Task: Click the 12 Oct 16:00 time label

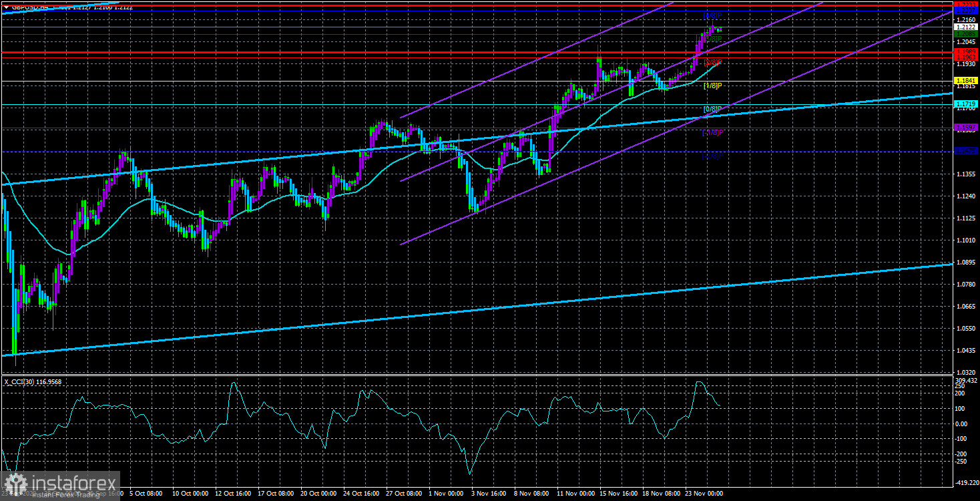Action: (x=234, y=494)
